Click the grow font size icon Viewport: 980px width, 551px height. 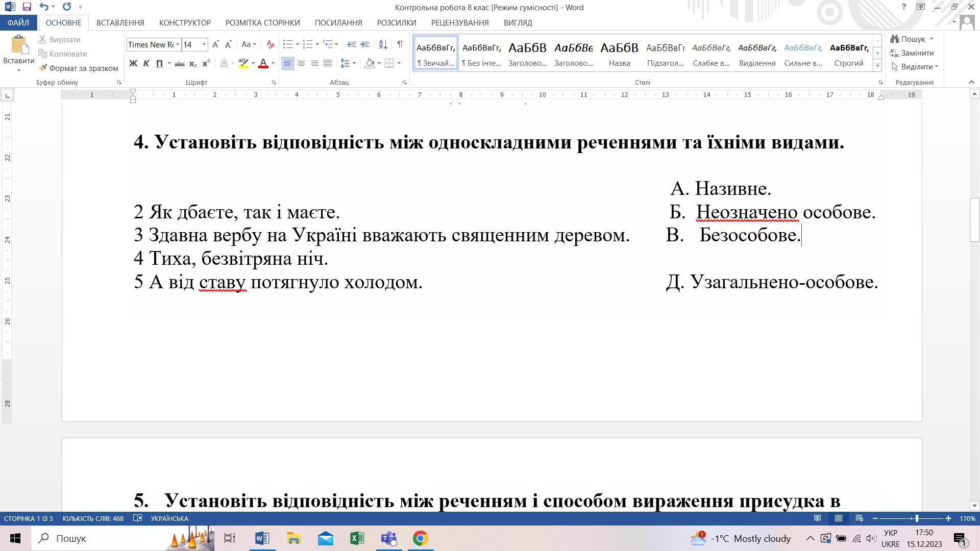pyautogui.click(x=215, y=44)
